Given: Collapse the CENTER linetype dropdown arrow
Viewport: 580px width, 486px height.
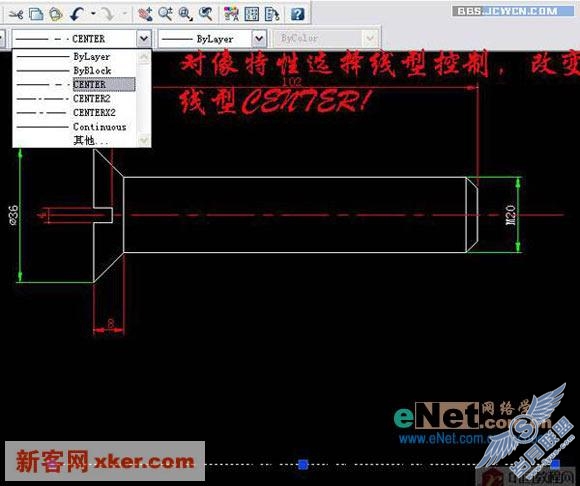Looking at the screenshot, I should point(144,38).
